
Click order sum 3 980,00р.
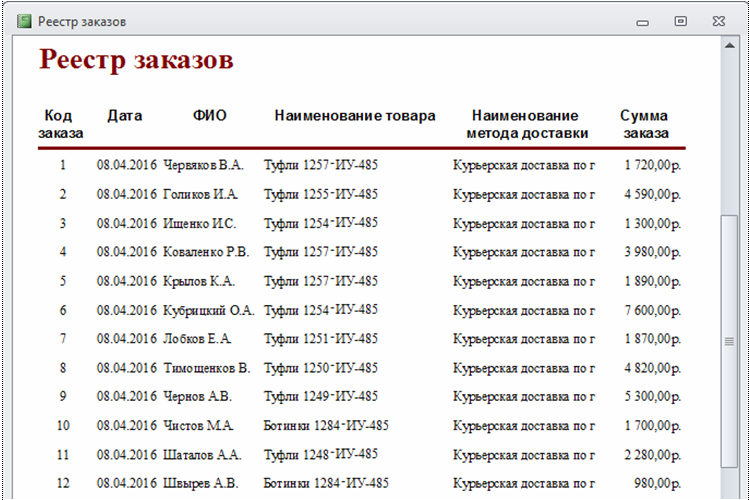[x=653, y=252]
